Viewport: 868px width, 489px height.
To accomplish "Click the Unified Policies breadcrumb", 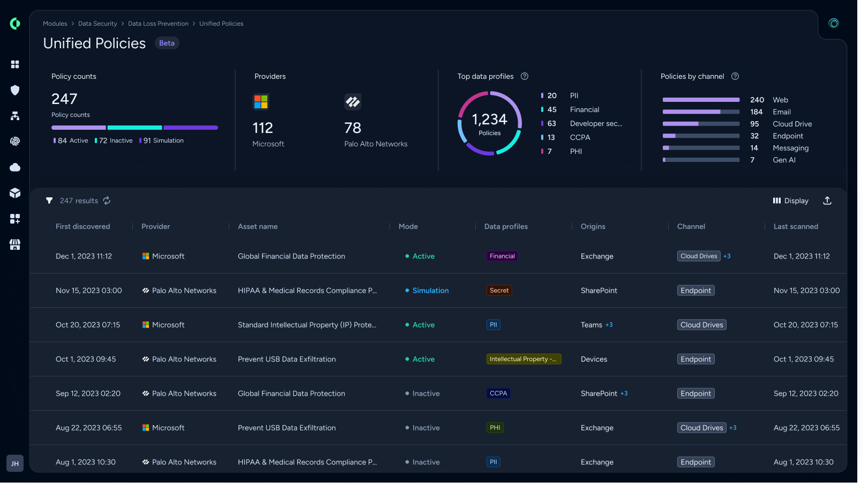I will click(x=224, y=24).
